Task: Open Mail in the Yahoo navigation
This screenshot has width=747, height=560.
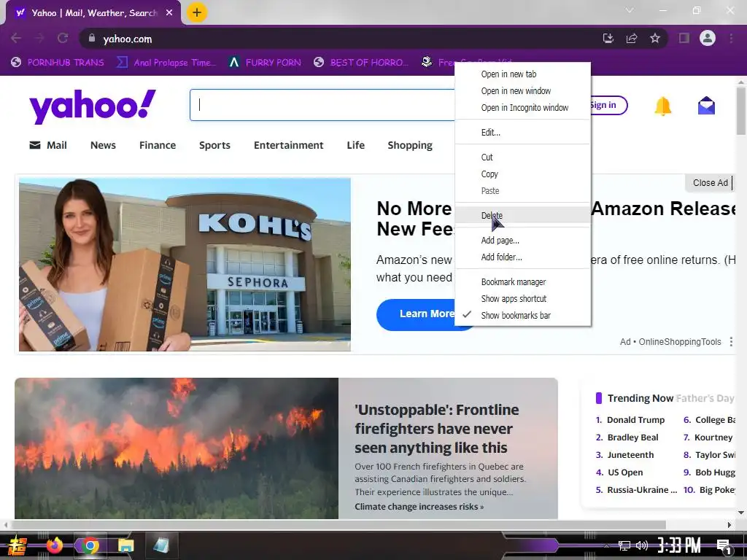Action: (x=48, y=145)
